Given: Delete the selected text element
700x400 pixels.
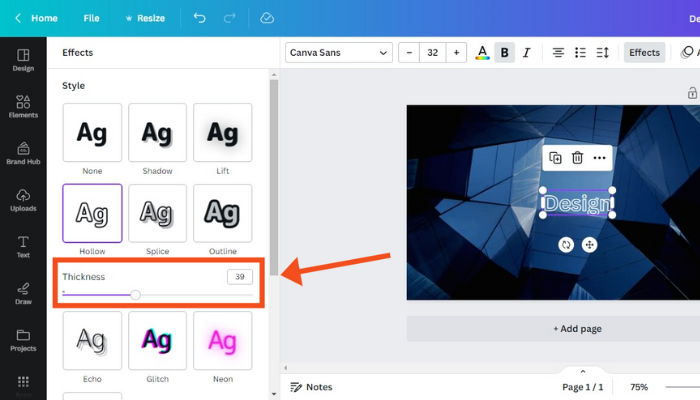Looking at the screenshot, I should pyautogui.click(x=577, y=158).
